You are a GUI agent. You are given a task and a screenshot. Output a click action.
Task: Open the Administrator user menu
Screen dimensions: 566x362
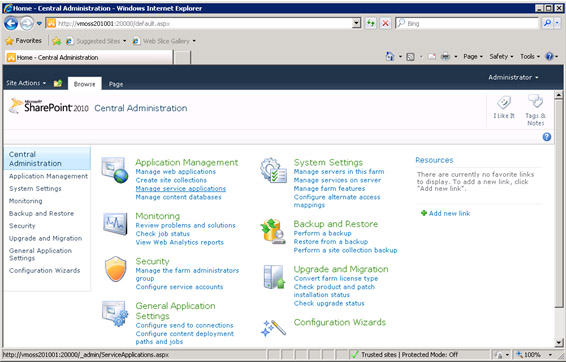pyautogui.click(x=513, y=77)
